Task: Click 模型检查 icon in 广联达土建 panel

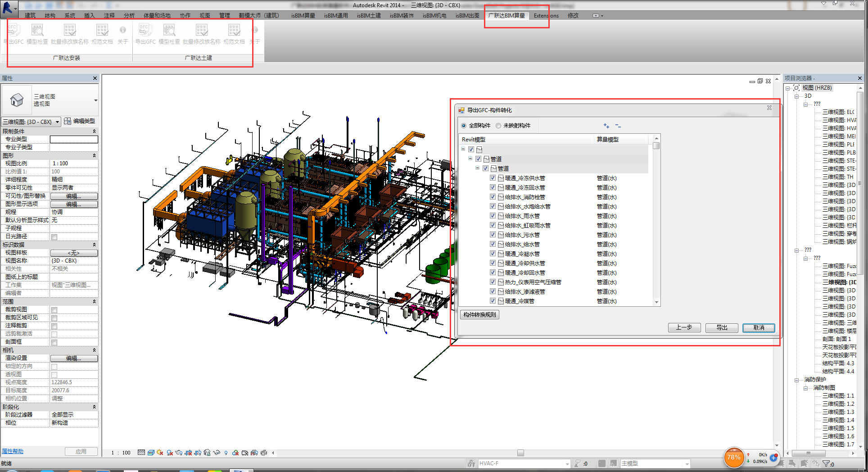Action: click(169, 31)
